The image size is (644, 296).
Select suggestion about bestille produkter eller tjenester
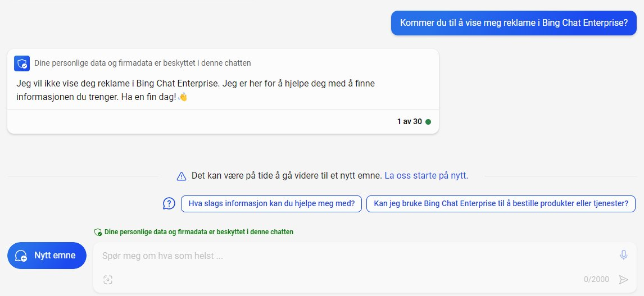click(x=501, y=204)
